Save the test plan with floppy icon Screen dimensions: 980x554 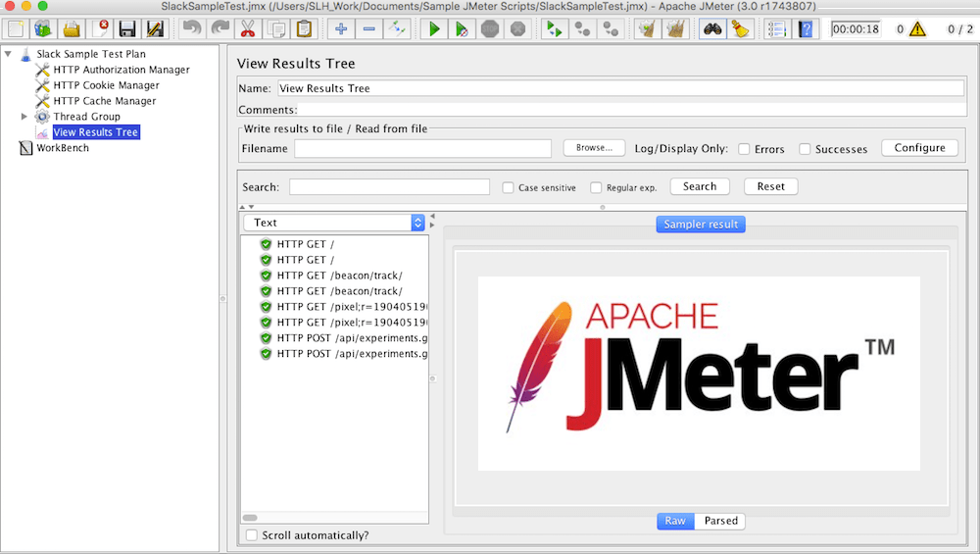click(127, 28)
